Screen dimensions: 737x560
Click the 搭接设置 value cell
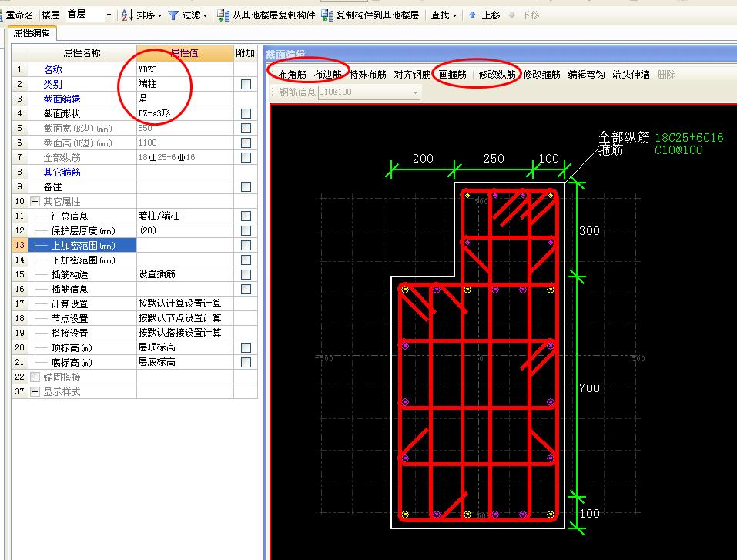point(185,333)
